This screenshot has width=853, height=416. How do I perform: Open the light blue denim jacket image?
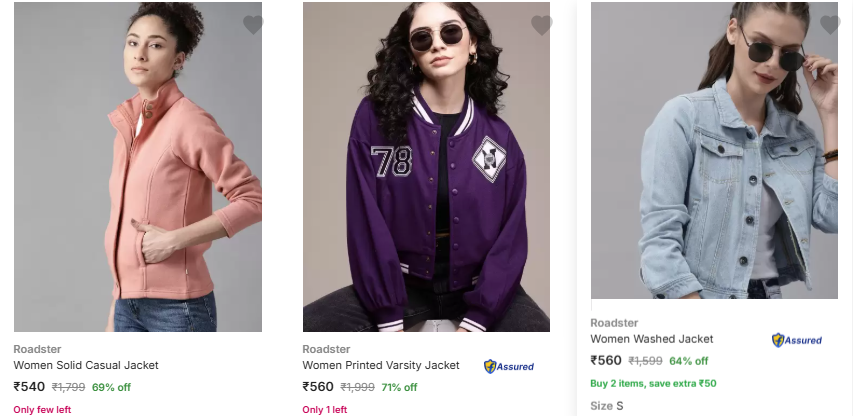click(x=714, y=150)
